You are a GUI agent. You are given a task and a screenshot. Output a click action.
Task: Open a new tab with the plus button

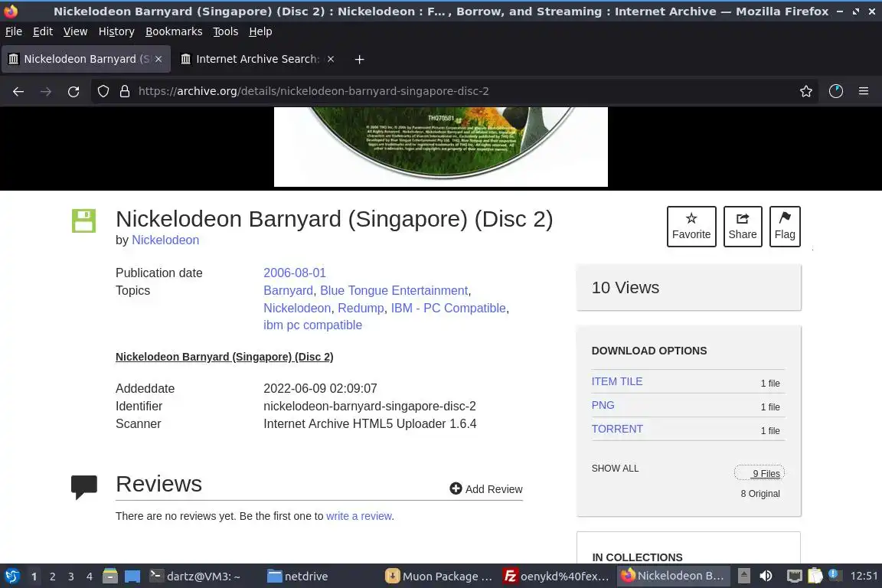click(359, 59)
